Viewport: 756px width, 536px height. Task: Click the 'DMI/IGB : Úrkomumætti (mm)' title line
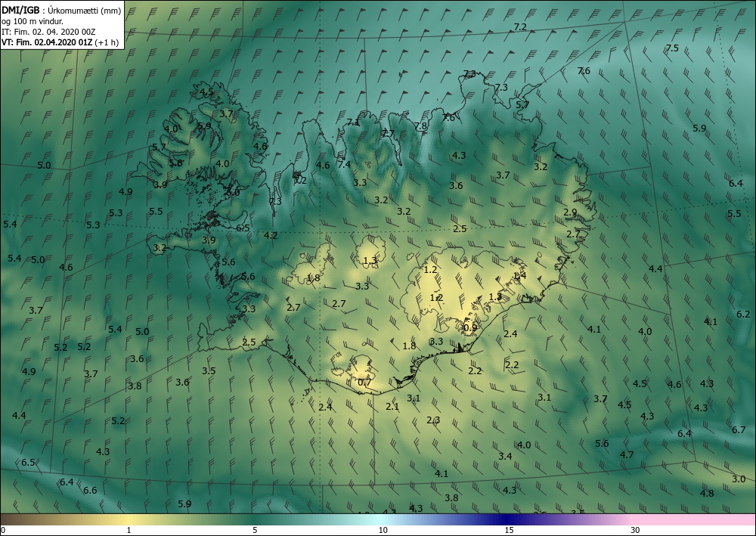point(61,11)
